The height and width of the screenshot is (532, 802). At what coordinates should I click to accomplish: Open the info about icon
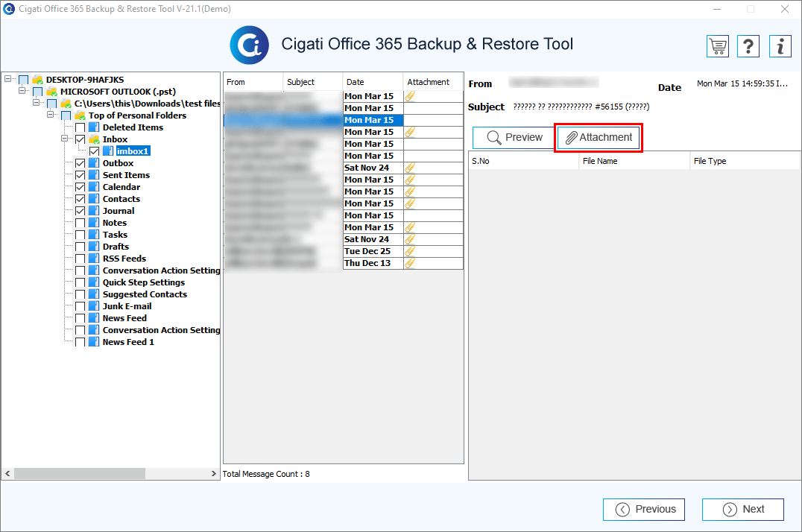(780, 46)
